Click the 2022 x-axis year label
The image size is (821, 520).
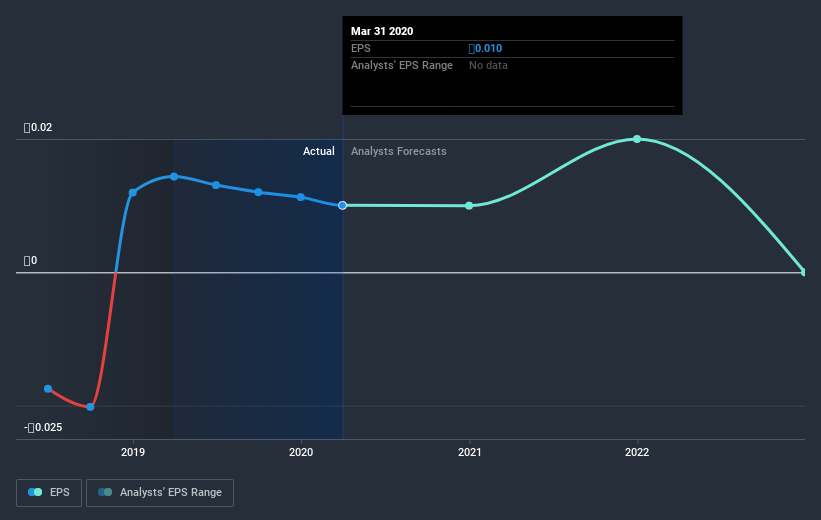(x=637, y=452)
